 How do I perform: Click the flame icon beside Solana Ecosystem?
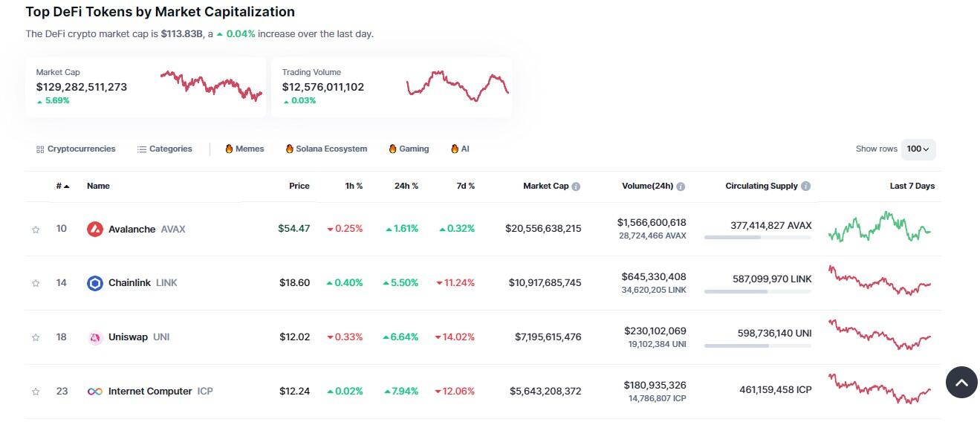(x=290, y=149)
